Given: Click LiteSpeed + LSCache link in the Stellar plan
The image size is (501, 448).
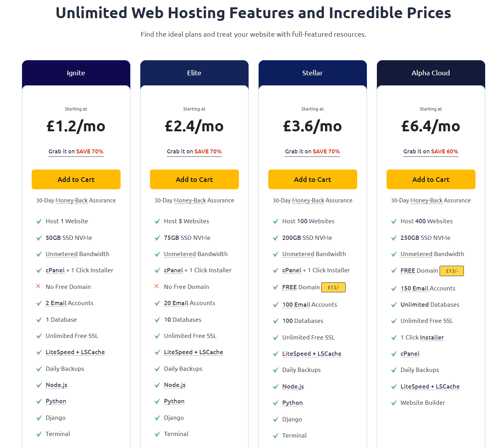Looking at the screenshot, I should pos(312,354).
